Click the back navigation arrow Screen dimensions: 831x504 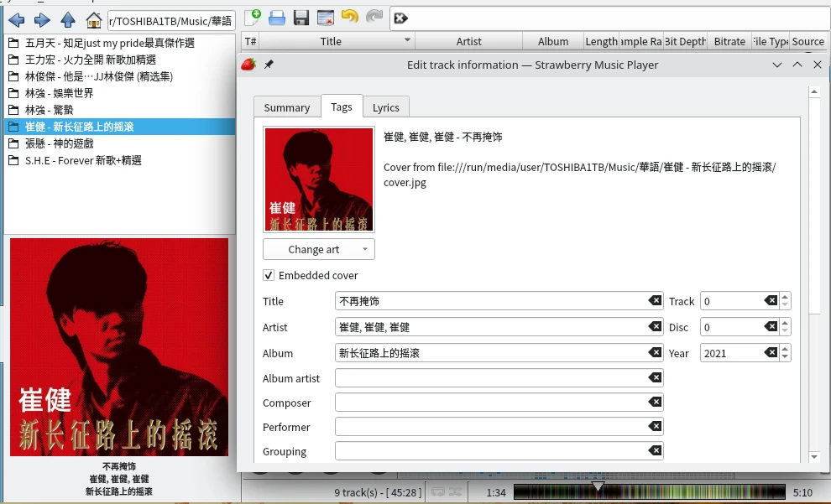(16, 20)
